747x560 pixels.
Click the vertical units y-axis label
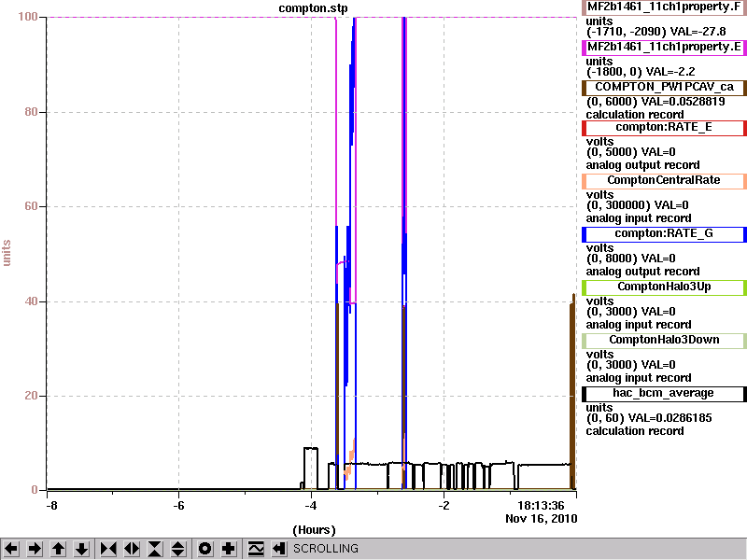[x=7, y=253]
